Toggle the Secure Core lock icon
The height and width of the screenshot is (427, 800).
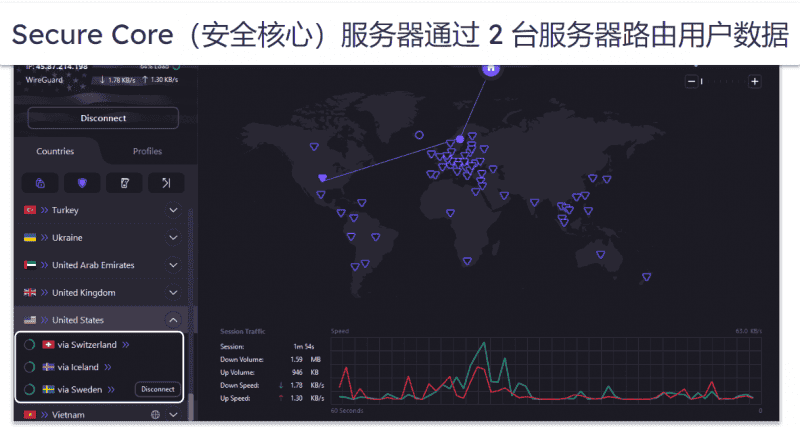[x=40, y=183]
